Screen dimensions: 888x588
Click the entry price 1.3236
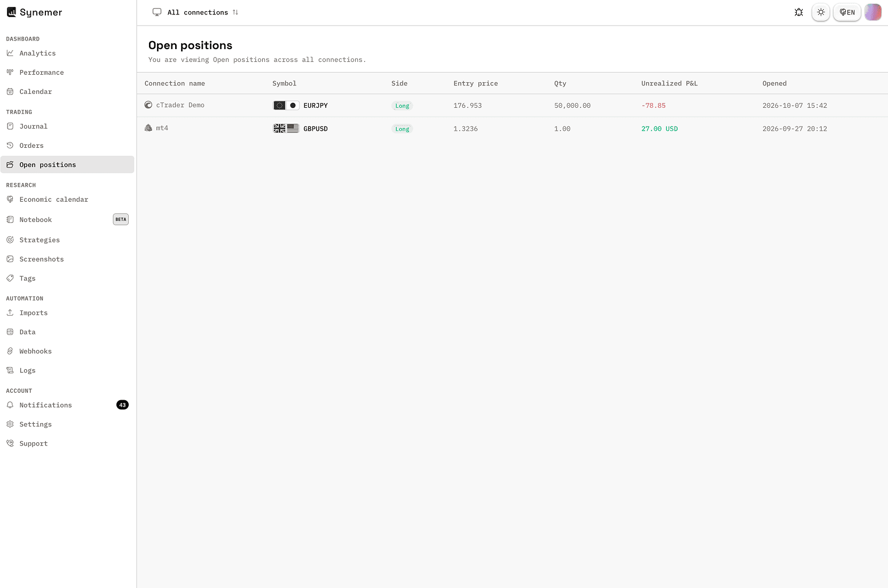[x=466, y=129]
